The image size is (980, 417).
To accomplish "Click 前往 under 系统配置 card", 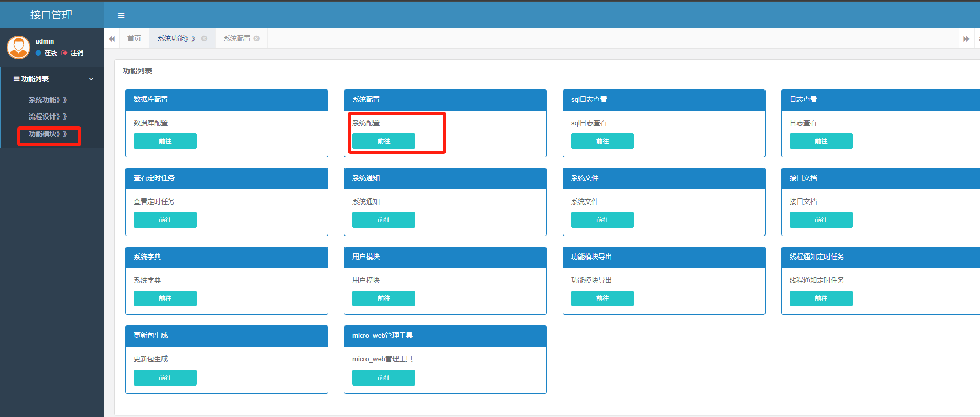I will [384, 141].
